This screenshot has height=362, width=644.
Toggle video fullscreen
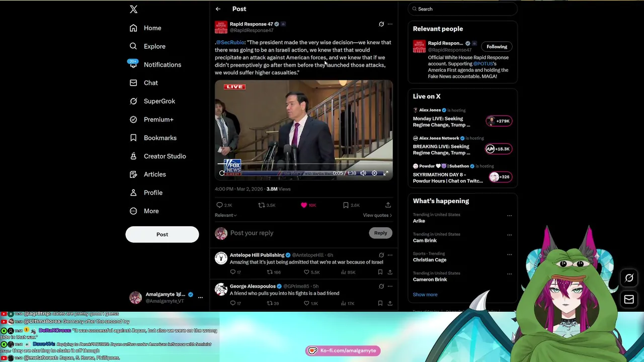pyautogui.click(x=386, y=173)
